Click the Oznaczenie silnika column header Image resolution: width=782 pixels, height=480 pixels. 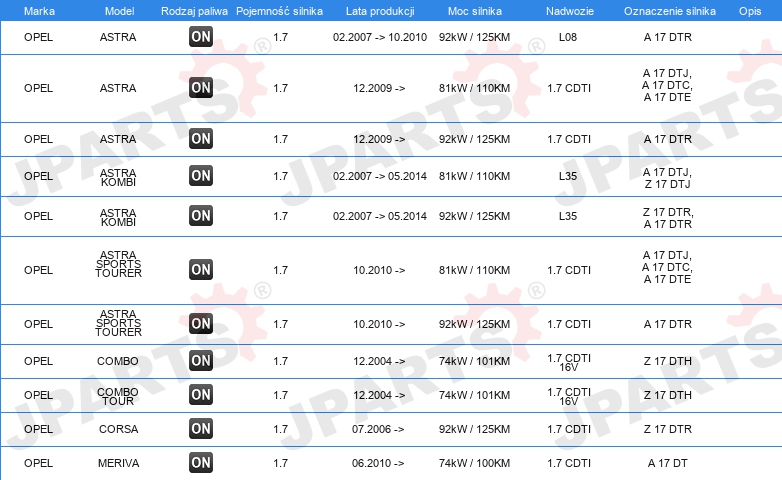(x=669, y=11)
